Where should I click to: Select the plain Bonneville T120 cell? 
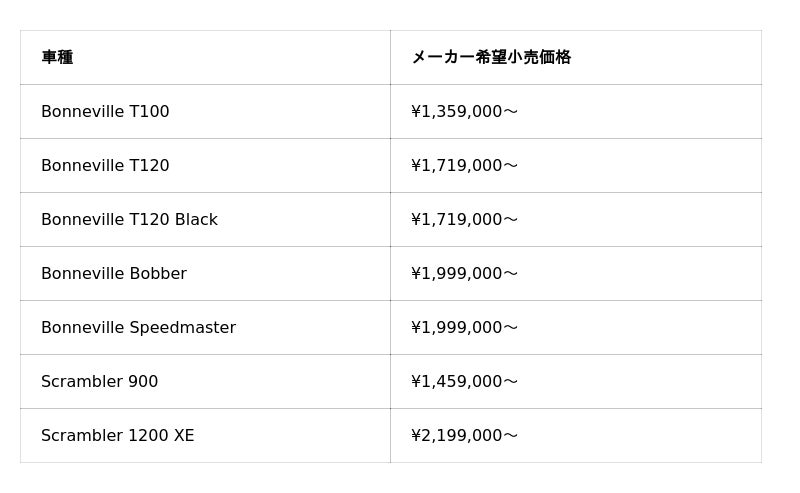point(105,166)
